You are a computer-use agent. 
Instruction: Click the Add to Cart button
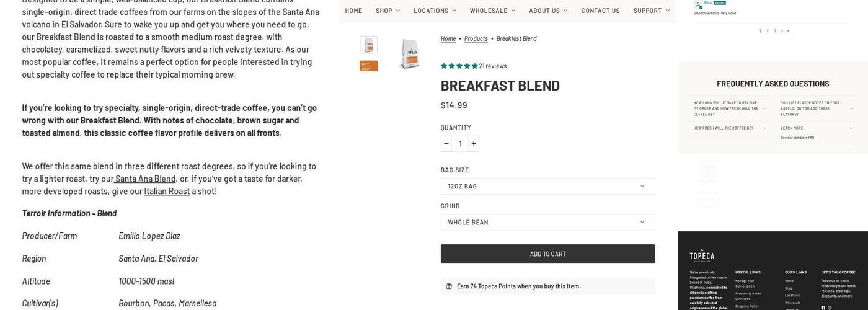[547, 254]
